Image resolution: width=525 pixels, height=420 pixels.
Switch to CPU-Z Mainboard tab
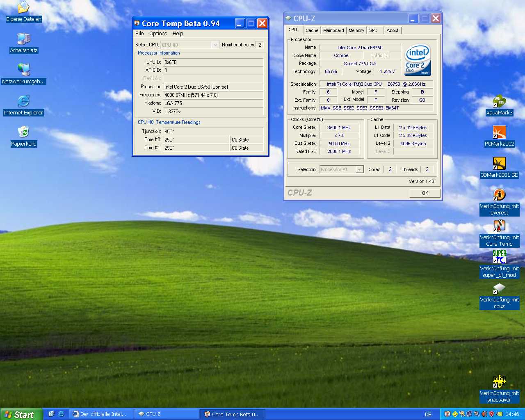point(333,30)
